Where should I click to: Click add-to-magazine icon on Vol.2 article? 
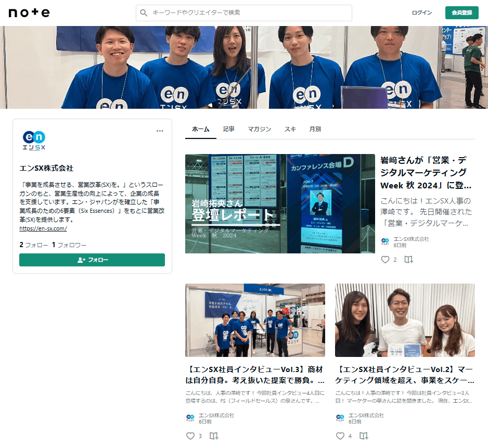pyautogui.click(x=364, y=436)
